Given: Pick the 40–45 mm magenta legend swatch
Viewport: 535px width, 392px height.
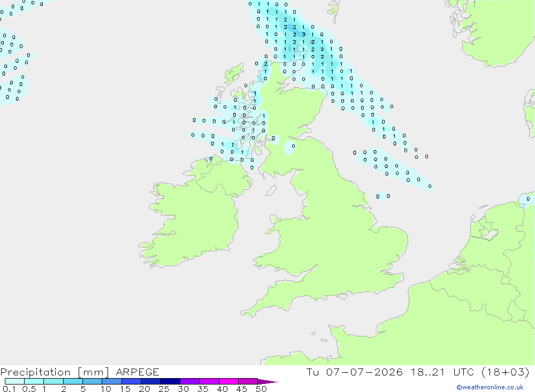Looking at the screenshot, I should click(228, 381).
